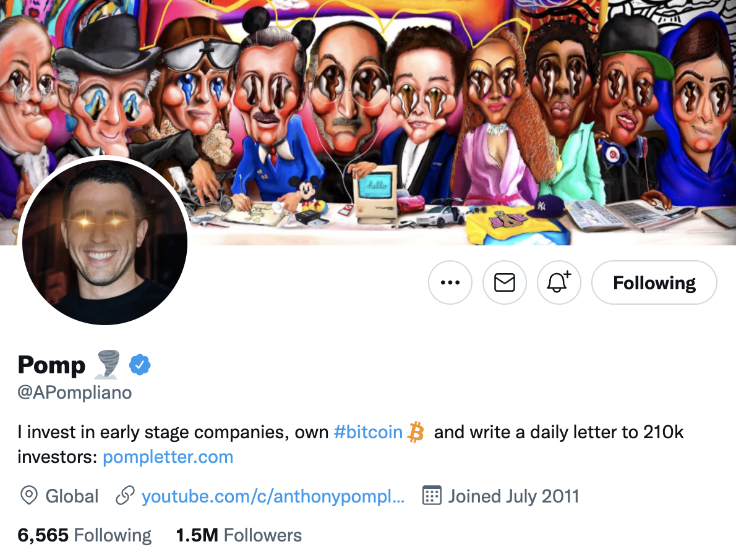Viewport: 736px width, 560px height.
Task: Click the @APompliano username handle
Action: [x=74, y=392]
